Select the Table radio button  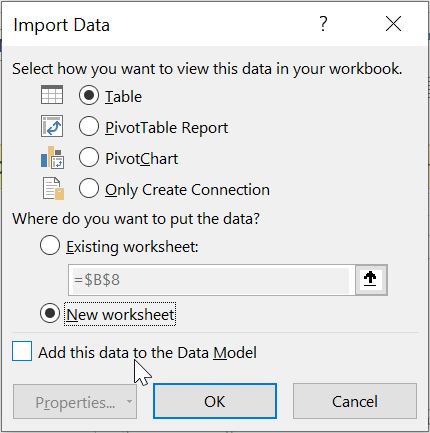coord(89,95)
